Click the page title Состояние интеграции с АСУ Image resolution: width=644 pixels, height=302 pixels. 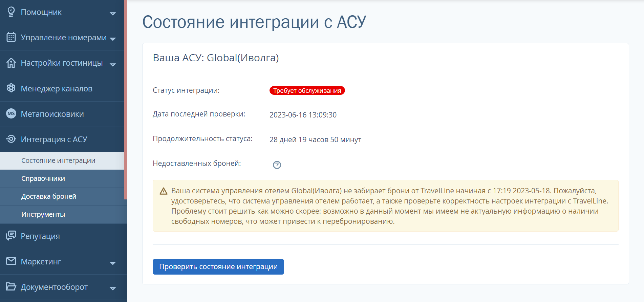coord(254,22)
